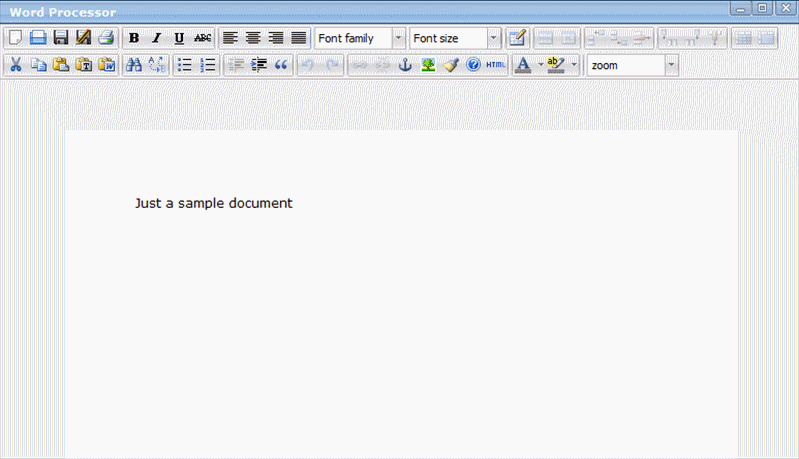Expand the Font size dropdown
Screen dimensions: 799x459
pyautogui.click(x=455, y=38)
